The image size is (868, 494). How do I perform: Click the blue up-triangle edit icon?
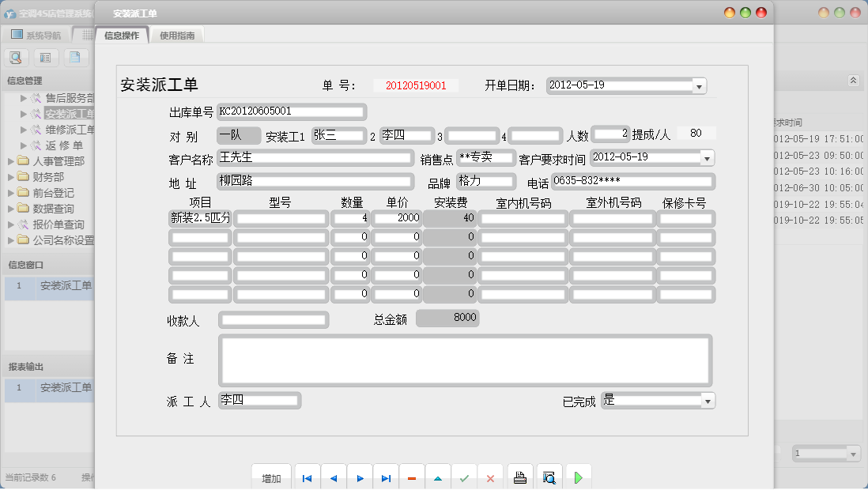pos(437,477)
